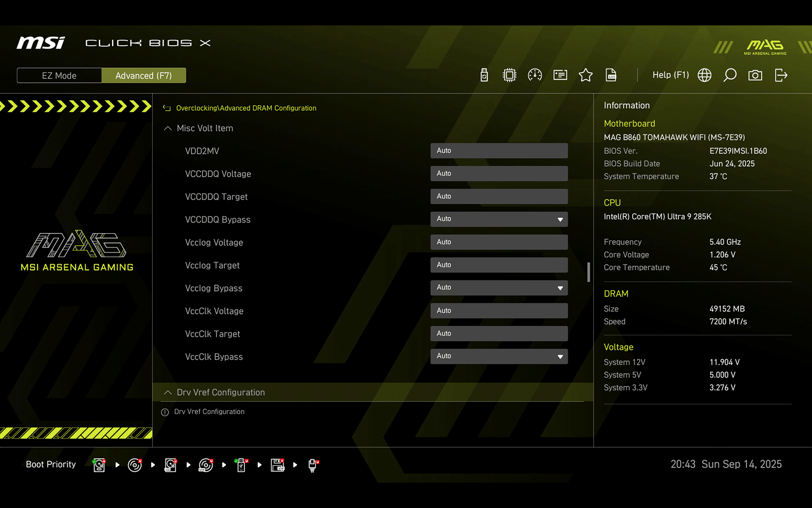
Task: Open the CPU chip icon in toolbar
Action: point(509,75)
